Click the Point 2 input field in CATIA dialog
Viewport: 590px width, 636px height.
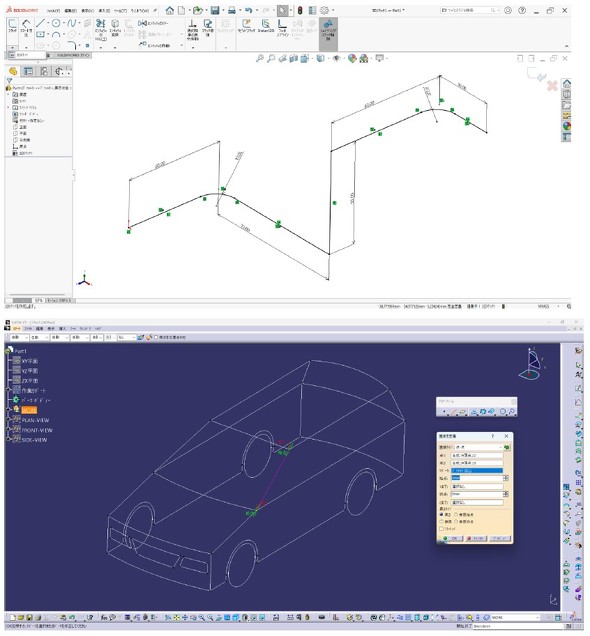[x=477, y=463]
